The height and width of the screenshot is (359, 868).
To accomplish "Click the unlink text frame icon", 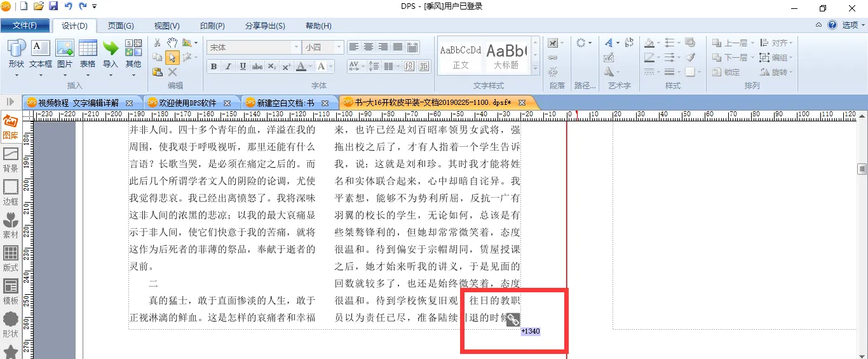I will coord(553,72).
